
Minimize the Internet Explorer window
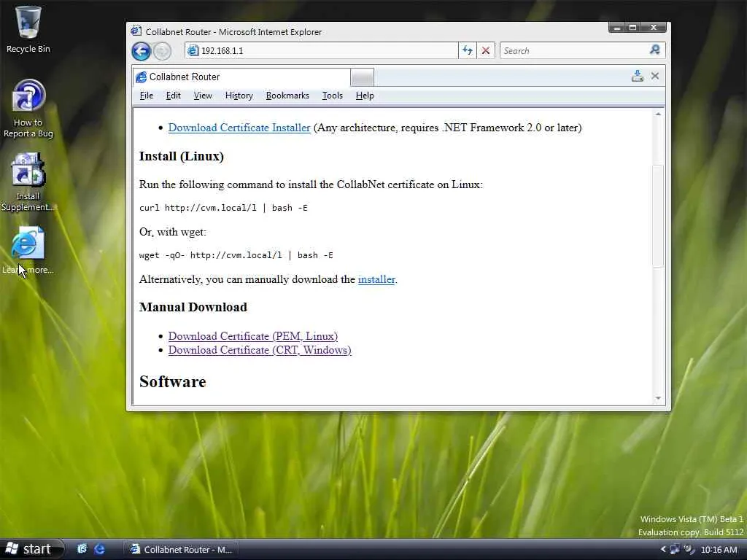pos(616,28)
